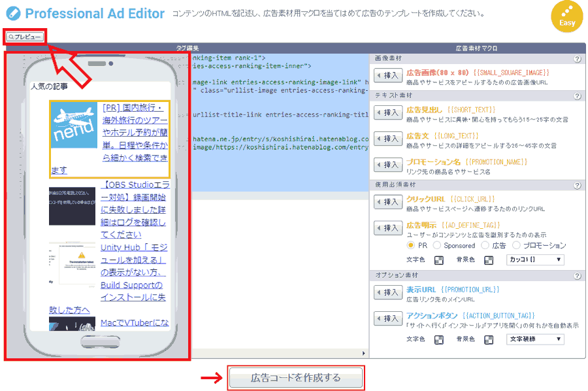Click the OBS Studio article thumbnail
Image resolution: width=588 pixels, height=391 pixels.
(72, 207)
